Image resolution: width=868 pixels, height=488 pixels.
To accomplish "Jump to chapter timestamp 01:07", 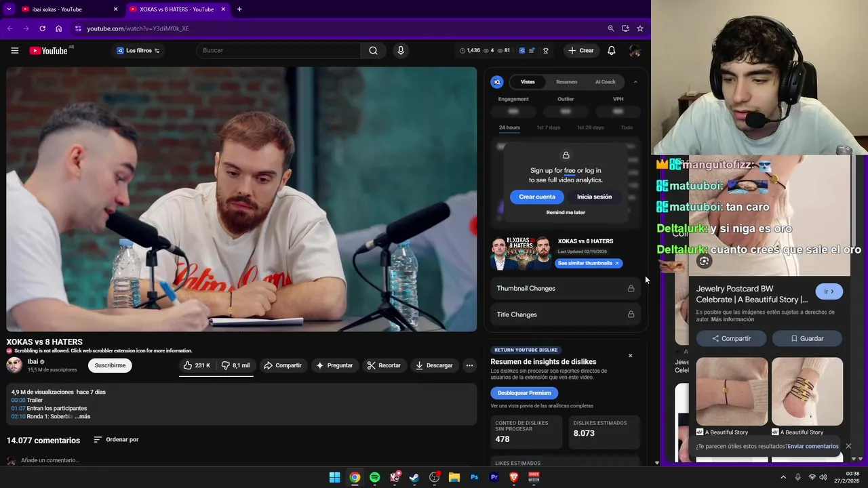I will click(x=18, y=408).
